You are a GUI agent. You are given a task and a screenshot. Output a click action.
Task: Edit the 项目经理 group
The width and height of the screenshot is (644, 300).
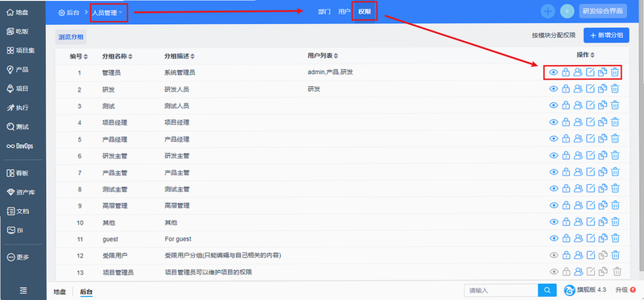pyautogui.click(x=590, y=122)
